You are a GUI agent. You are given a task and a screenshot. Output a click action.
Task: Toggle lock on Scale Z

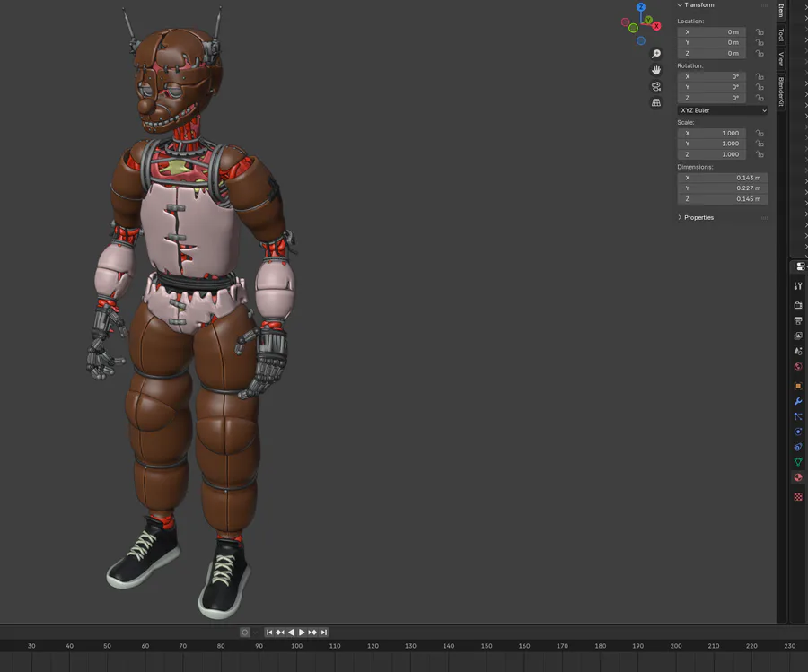760,154
